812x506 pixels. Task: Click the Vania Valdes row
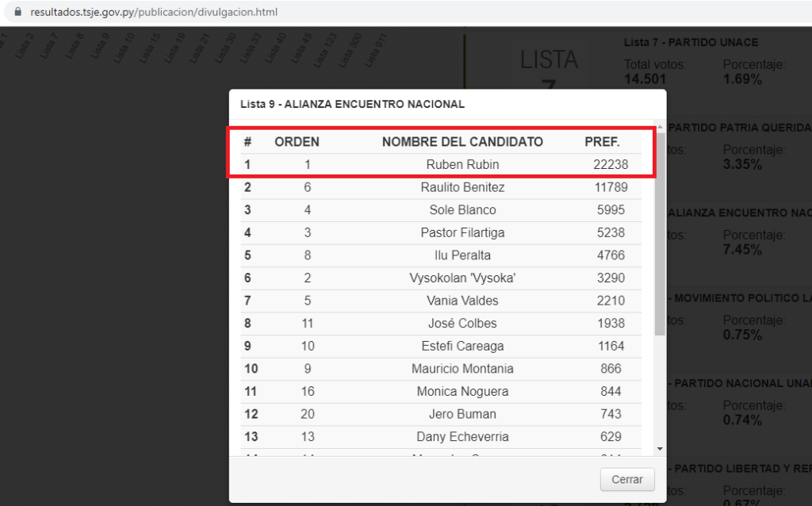[462, 301]
